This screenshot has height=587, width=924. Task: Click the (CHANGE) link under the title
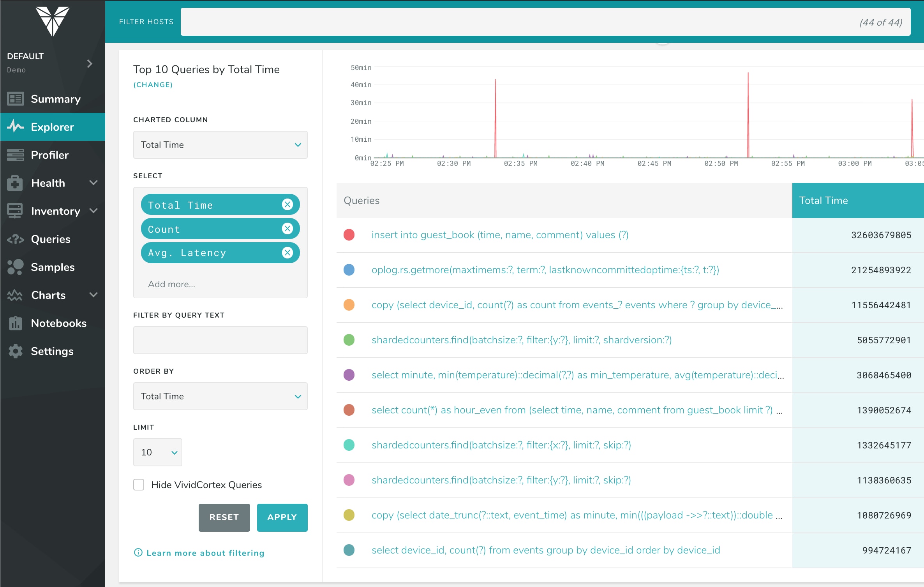click(x=153, y=85)
